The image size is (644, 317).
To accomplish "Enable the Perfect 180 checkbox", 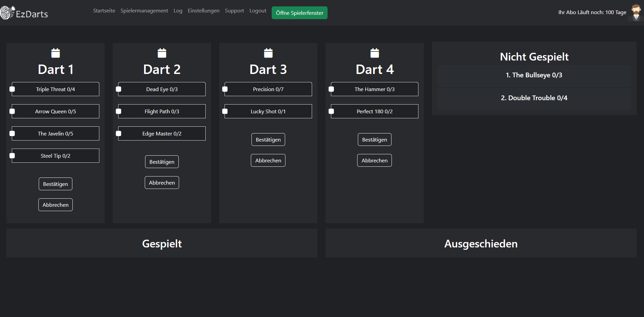I will pyautogui.click(x=331, y=111).
